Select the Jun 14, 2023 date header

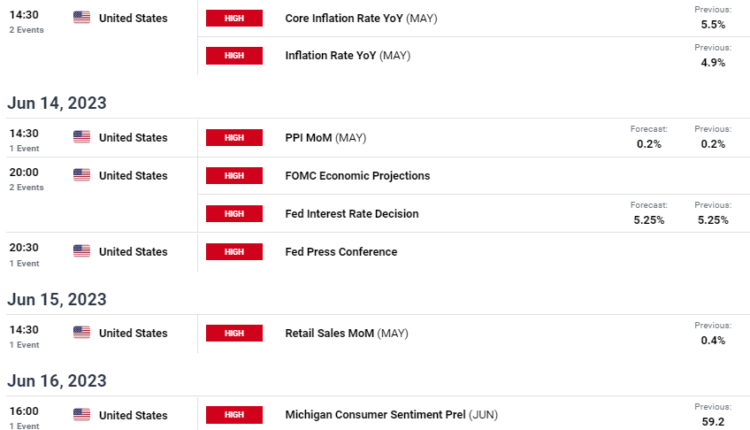click(57, 103)
